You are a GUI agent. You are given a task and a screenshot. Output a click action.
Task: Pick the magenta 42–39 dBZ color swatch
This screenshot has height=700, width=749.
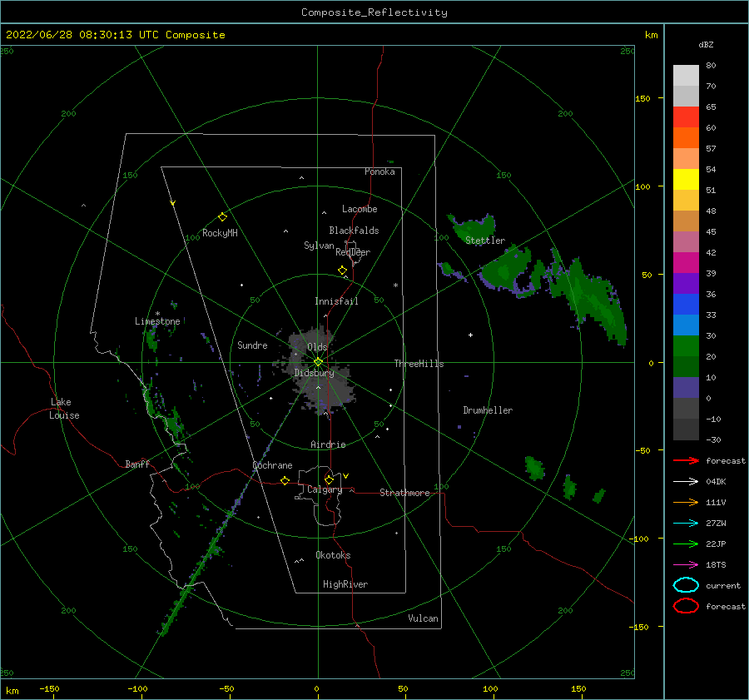click(686, 263)
